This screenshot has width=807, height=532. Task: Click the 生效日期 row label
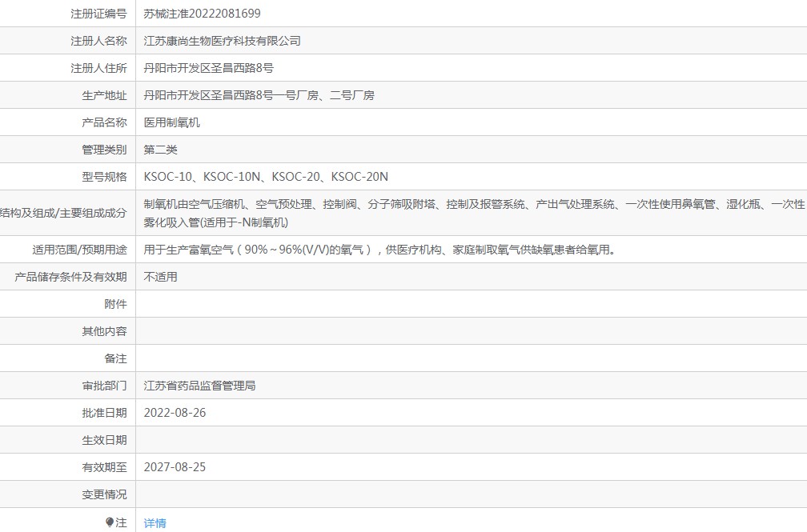[104, 440]
